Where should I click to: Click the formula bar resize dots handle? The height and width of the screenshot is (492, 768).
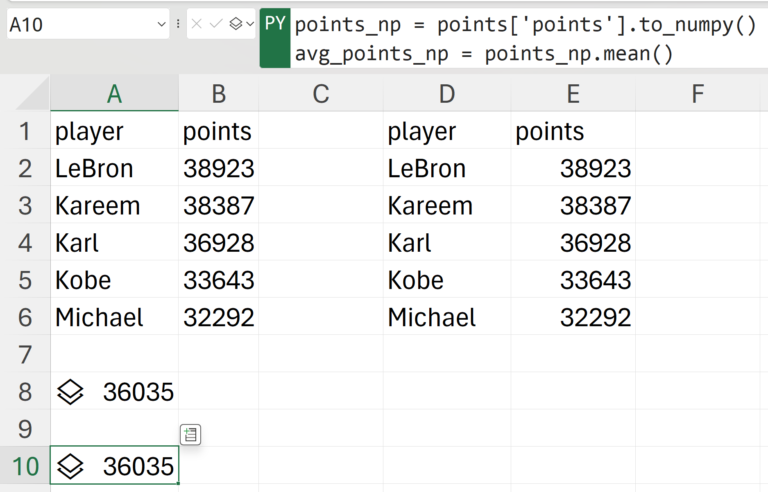[178, 24]
